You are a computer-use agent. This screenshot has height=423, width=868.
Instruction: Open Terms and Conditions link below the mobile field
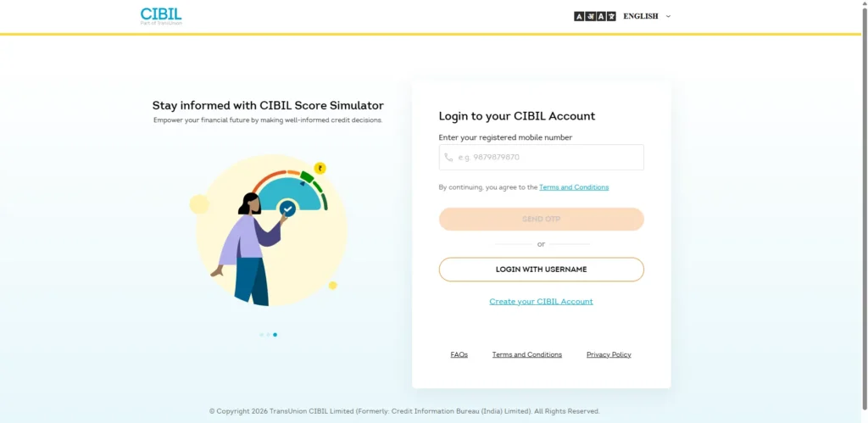(x=574, y=187)
